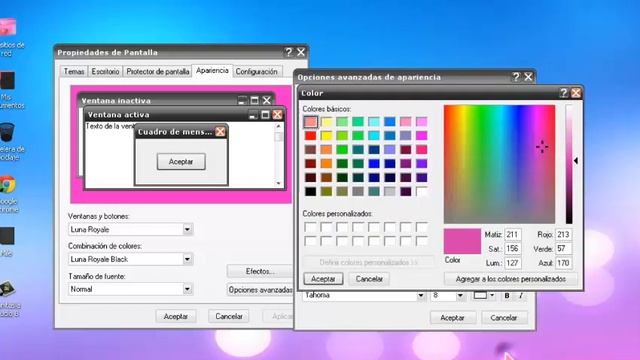Open the font color swatch dropdown
This screenshot has height=360, width=640.
pos(492,295)
